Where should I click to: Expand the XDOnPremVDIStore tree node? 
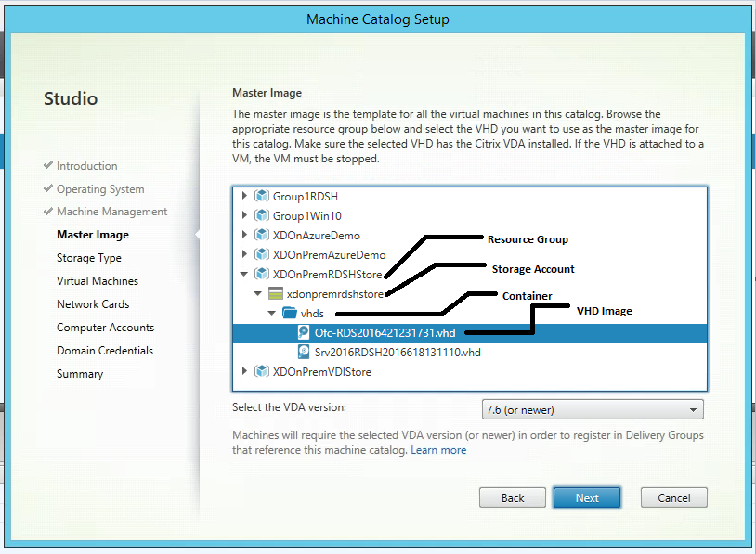click(x=245, y=371)
